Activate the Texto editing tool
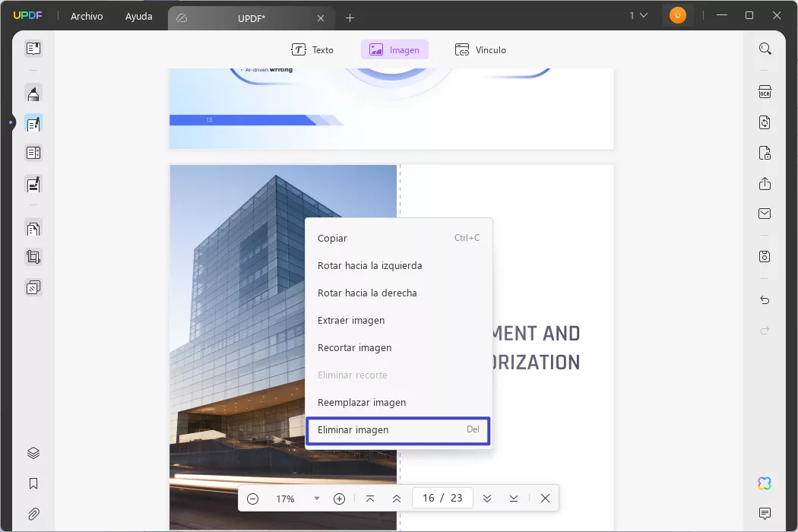The image size is (798, 532). click(x=312, y=50)
